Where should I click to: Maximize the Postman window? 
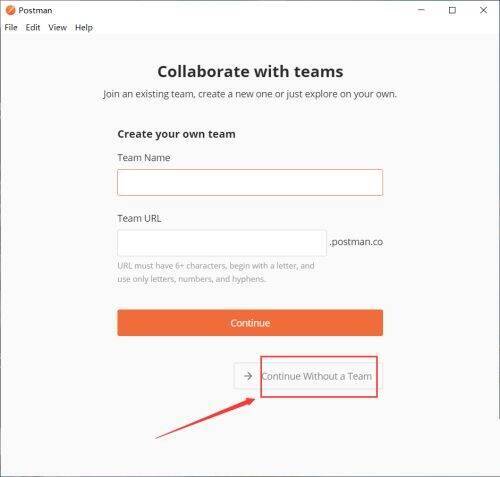pos(452,10)
